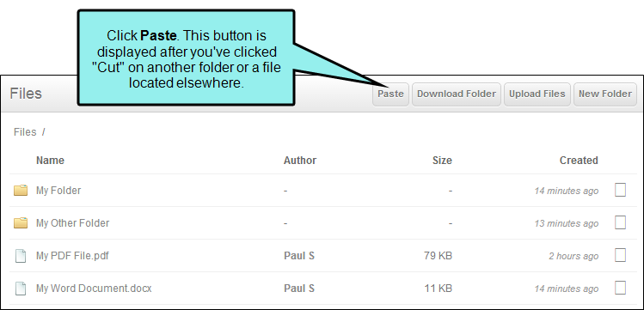Click the Paste button
Screen dimensions: 644x310
click(x=390, y=94)
